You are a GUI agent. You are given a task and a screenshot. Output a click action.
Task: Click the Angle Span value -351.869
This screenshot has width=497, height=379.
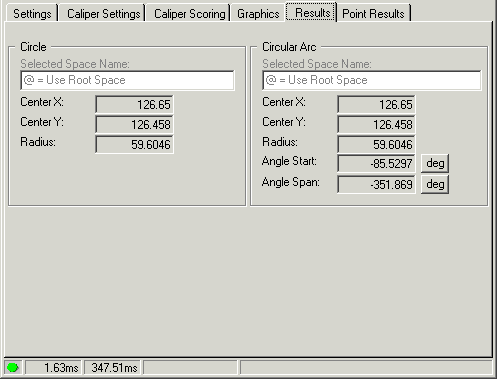coord(376,184)
